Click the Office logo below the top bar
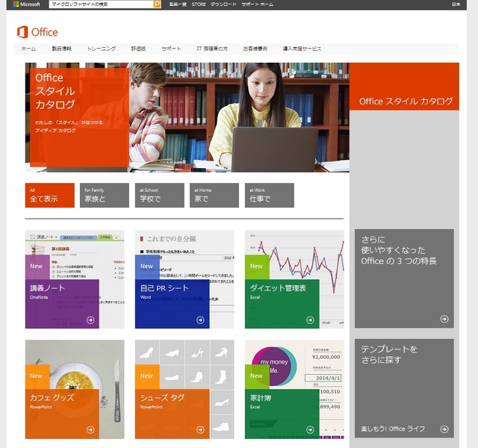The image size is (478, 448). (x=37, y=32)
